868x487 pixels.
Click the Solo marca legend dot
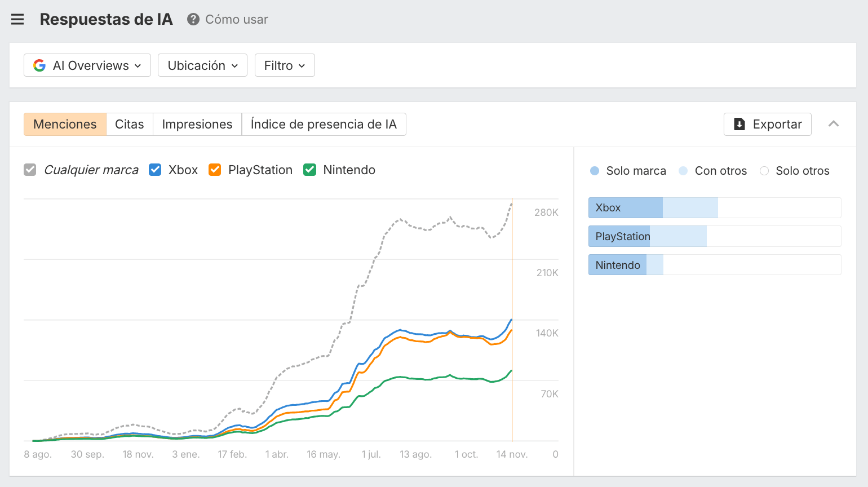pyautogui.click(x=594, y=170)
